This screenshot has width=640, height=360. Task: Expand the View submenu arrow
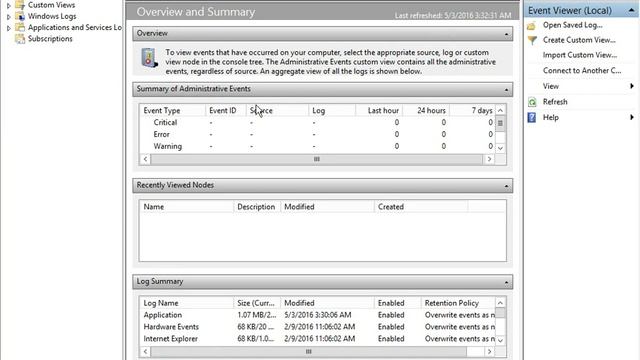click(x=631, y=86)
